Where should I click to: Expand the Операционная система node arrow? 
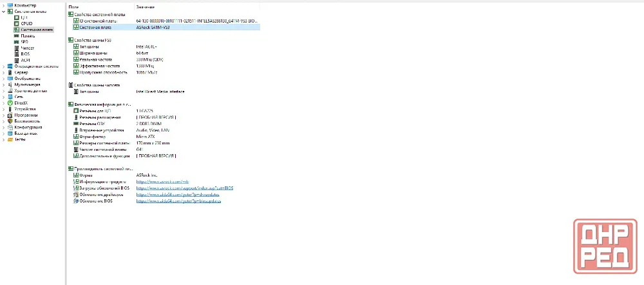coord(4,66)
